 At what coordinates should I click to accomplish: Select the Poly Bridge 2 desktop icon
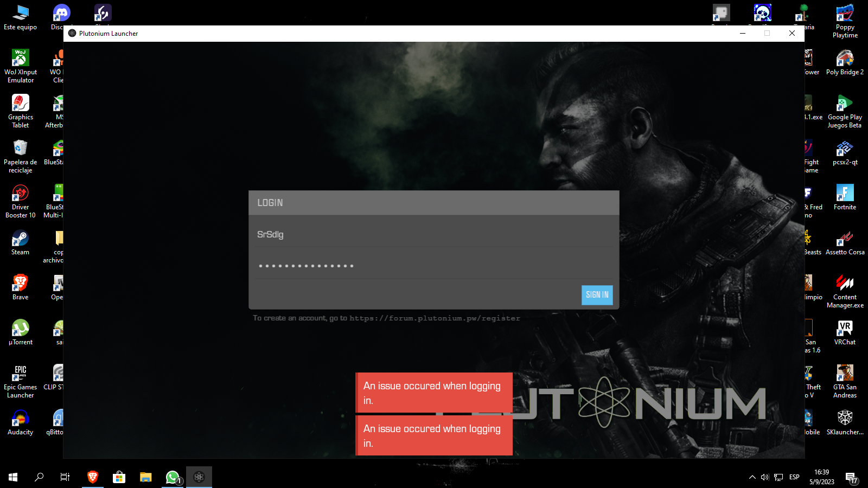tap(845, 62)
